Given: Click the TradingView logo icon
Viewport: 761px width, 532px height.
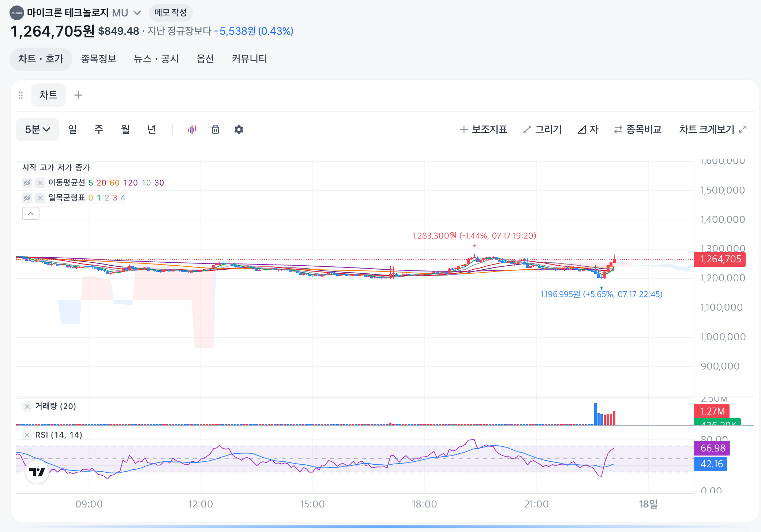Looking at the screenshot, I should click(37, 472).
